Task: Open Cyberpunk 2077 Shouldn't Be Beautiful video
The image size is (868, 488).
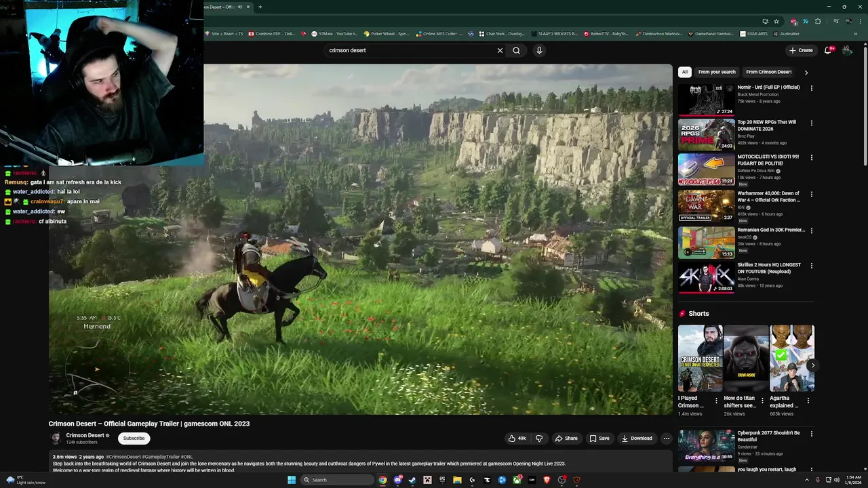Action: [706, 445]
